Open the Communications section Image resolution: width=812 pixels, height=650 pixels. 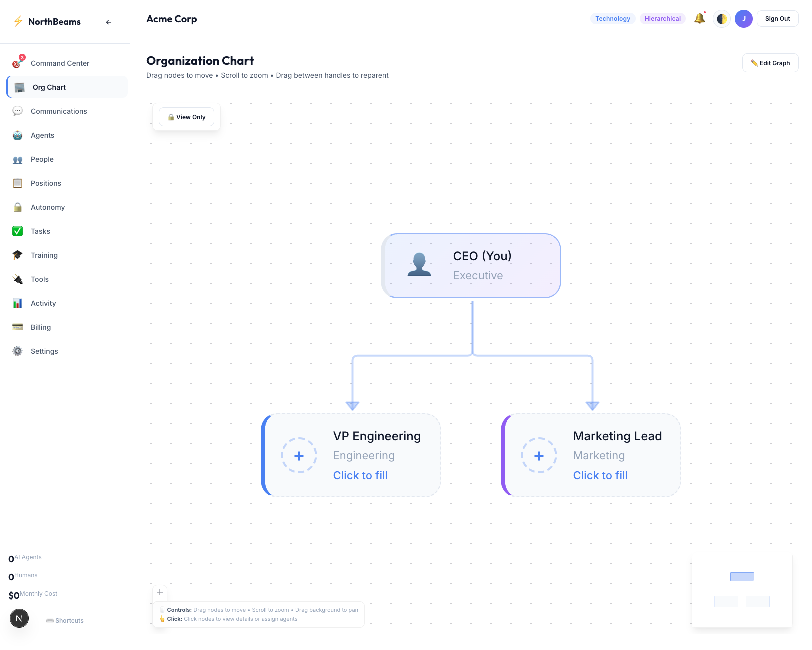59,111
